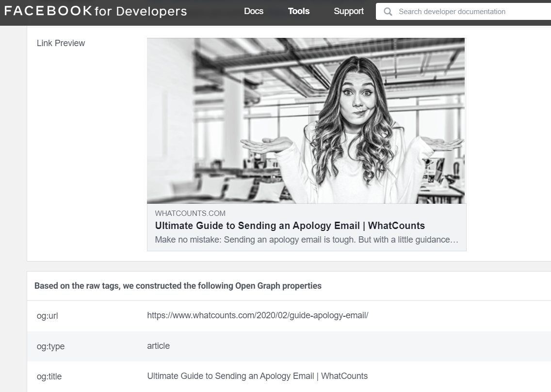
Task: Click the word 'Open Graph properties' in the heading
Action: coord(278,286)
